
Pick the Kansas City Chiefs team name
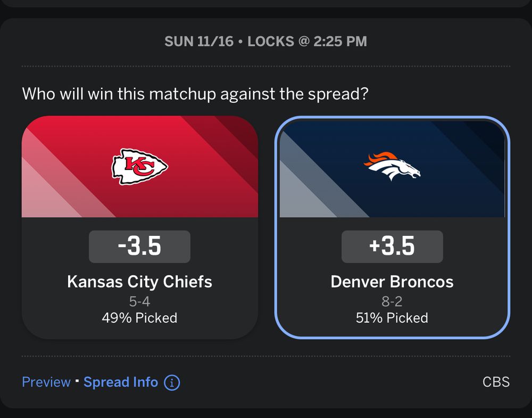click(139, 281)
